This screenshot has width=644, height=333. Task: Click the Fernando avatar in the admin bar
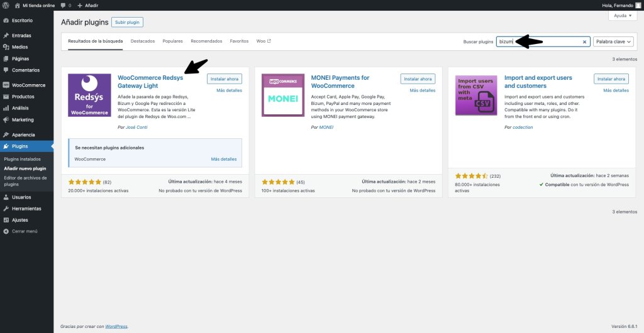pos(638,5)
